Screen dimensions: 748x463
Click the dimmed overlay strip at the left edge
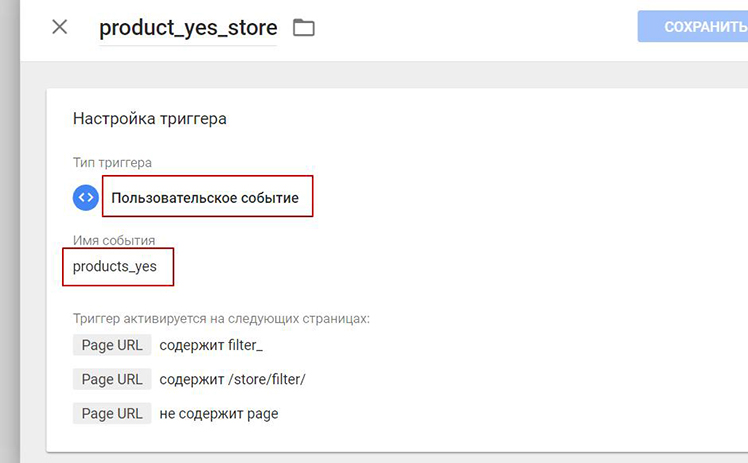[x=10, y=231]
